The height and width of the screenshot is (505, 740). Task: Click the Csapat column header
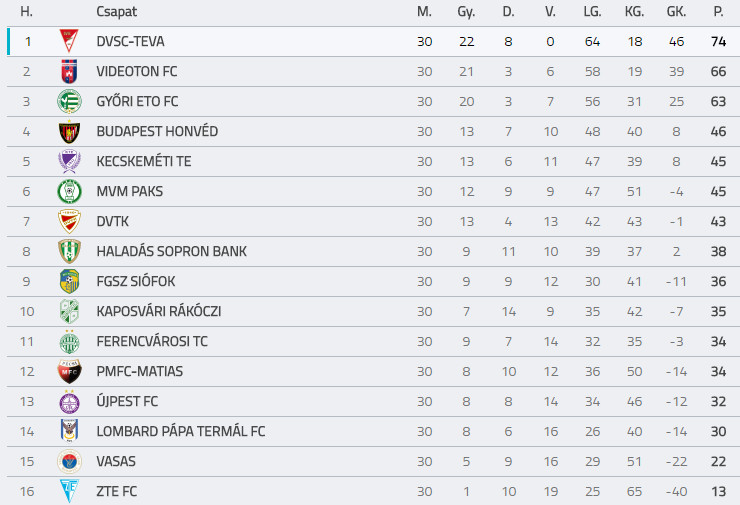click(117, 12)
